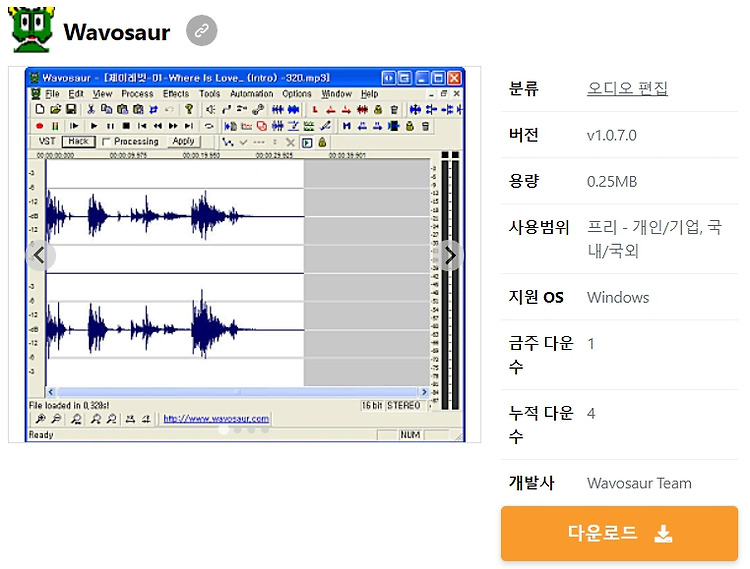Click the Save floppy disk icon
The image size is (750, 569).
(x=71, y=109)
